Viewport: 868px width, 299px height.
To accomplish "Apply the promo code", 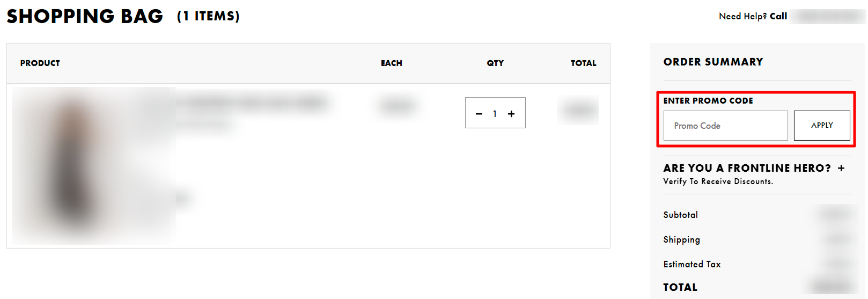I will coord(822,126).
